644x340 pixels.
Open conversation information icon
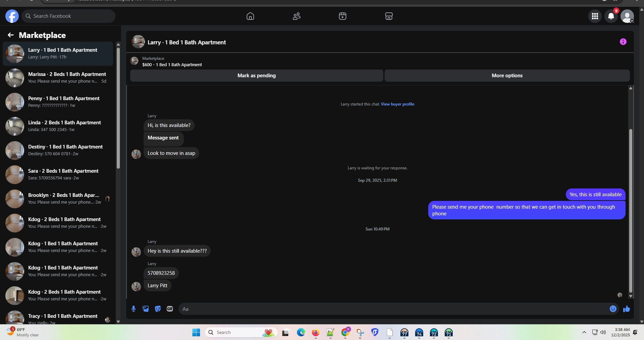coord(623,42)
